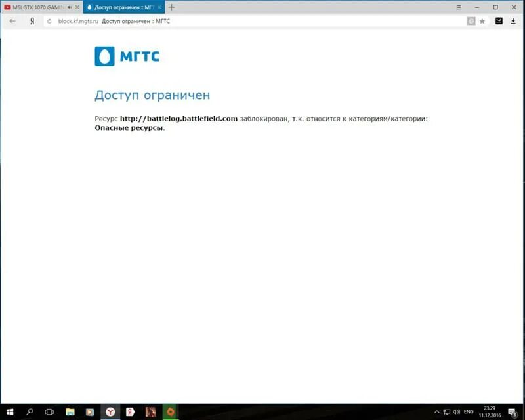Open the game picture icon in taskbar
Screen dimensions: 525x420
pyautogui.click(x=150, y=412)
